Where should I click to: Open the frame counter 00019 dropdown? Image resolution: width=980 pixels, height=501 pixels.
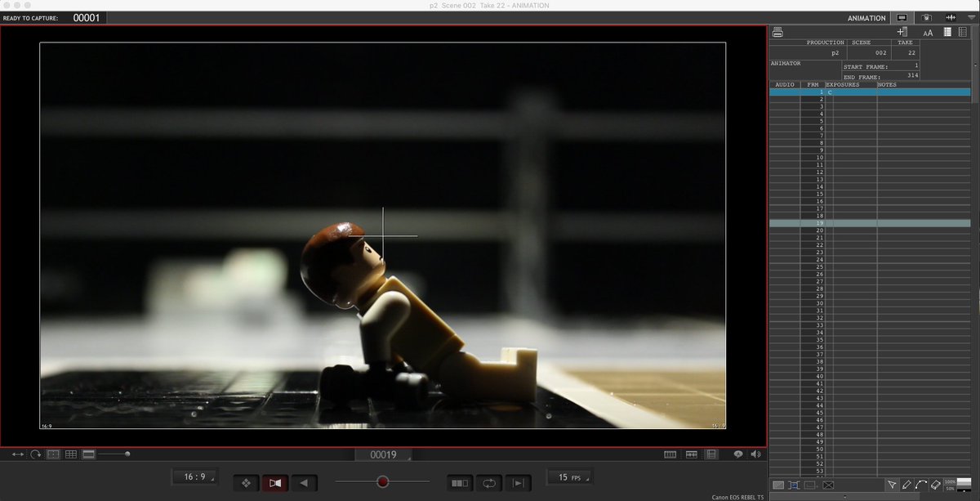(383, 455)
